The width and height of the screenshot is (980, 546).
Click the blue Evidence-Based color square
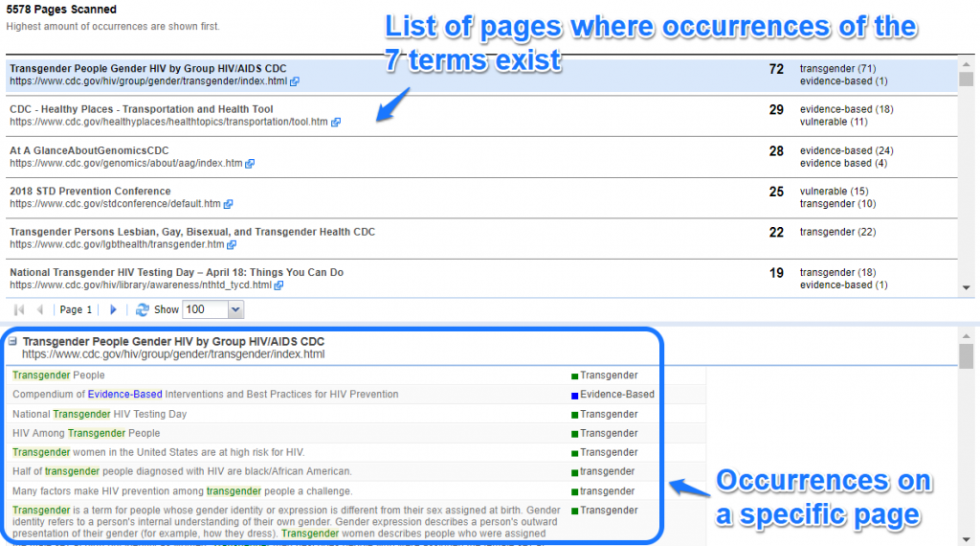point(574,396)
